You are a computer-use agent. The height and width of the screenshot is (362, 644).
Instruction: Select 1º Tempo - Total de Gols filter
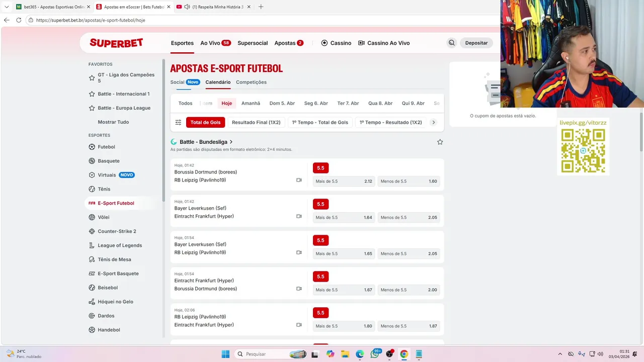[x=320, y=122]
